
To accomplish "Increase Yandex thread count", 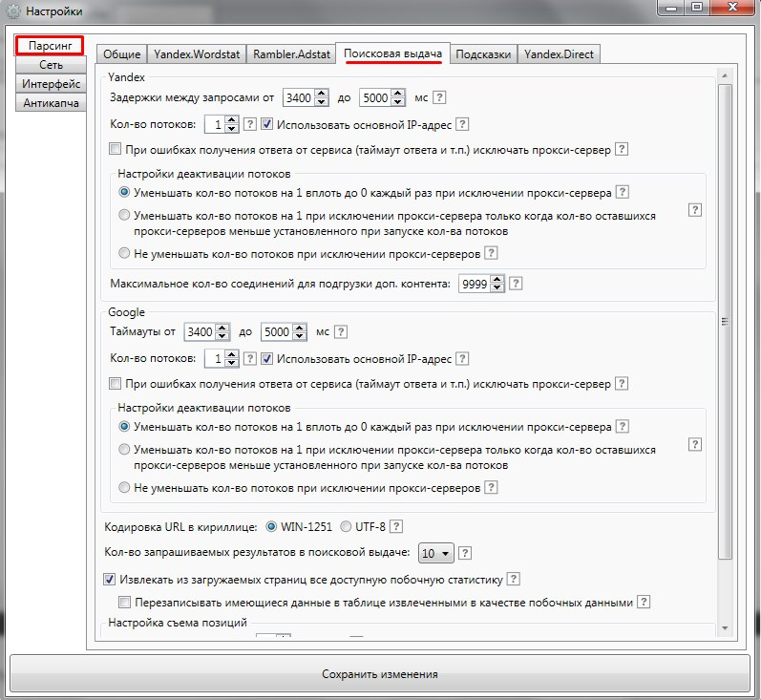I will (232, 120).
